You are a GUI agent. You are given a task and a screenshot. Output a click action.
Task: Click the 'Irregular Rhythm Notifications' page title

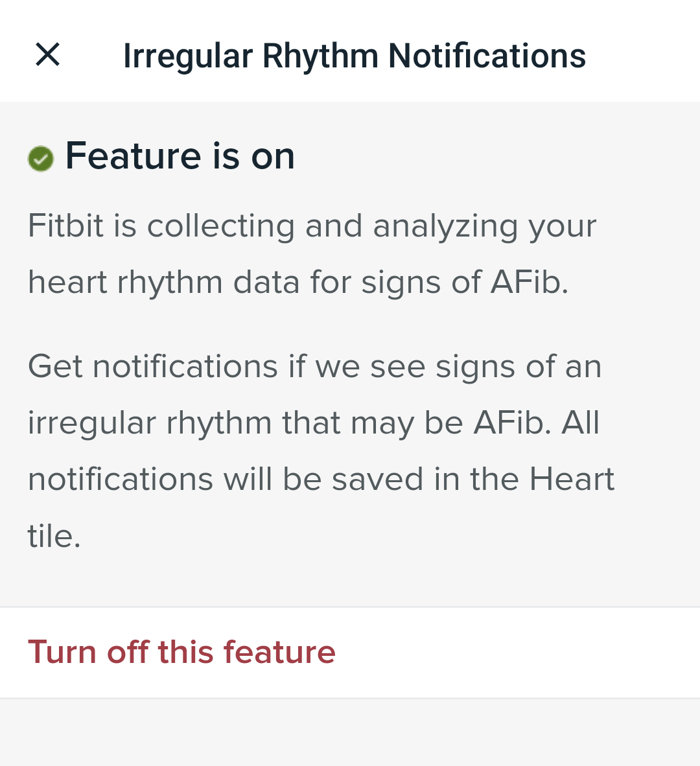coord(354,55)
